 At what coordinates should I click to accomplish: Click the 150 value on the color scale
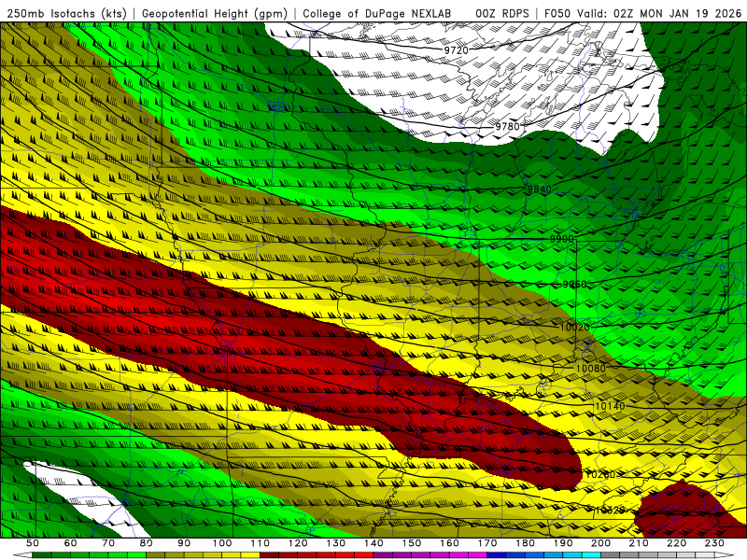(411, 543)
